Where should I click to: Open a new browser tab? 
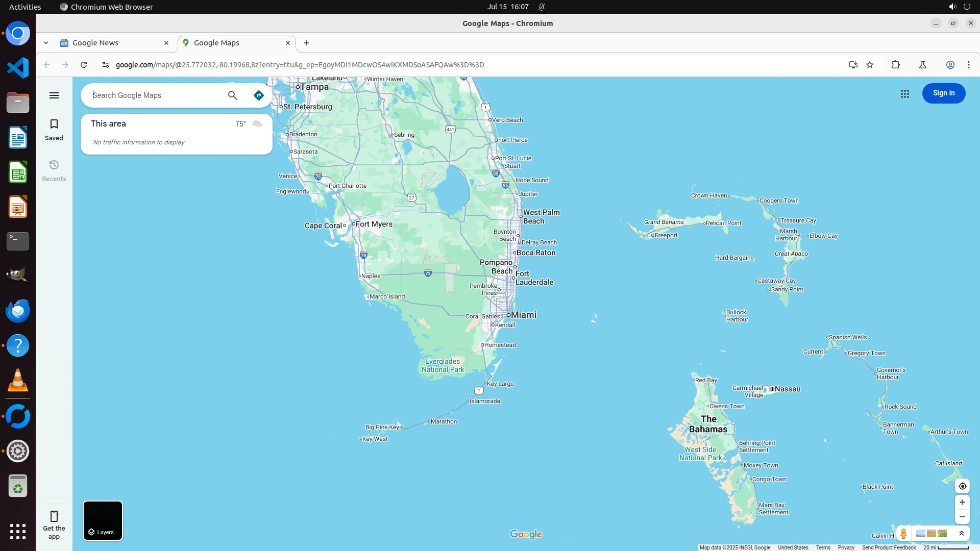point(306,43)
